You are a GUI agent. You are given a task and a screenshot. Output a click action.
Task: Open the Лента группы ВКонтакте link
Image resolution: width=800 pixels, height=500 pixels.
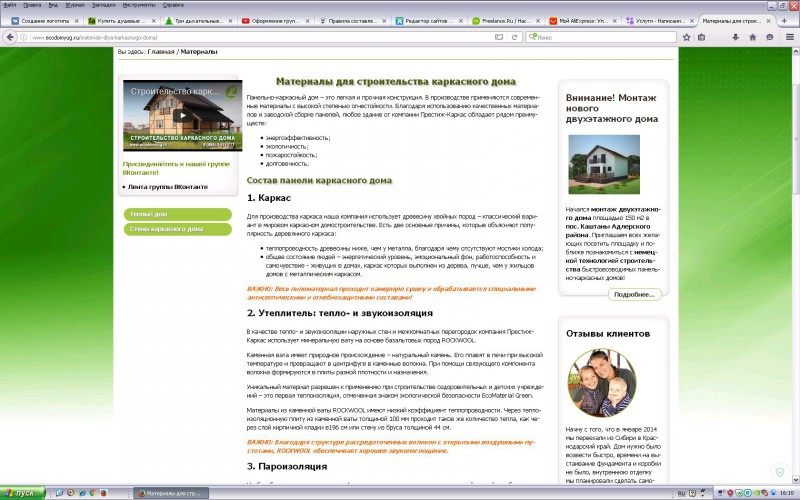[x=168, y=187]
